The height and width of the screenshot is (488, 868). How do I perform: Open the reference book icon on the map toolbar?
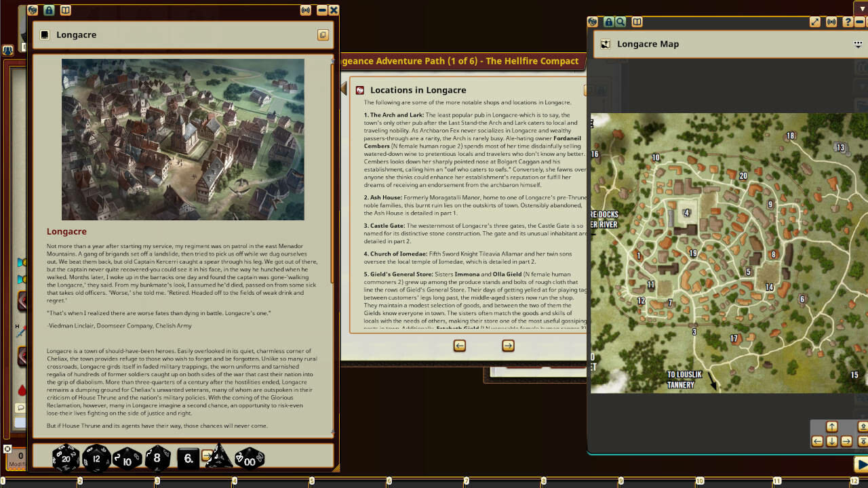636,22
